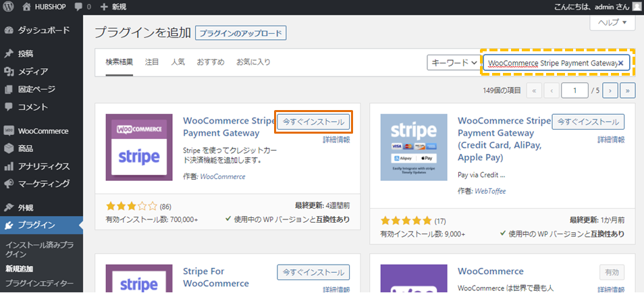Image resolution: width=644 pixels, height=293 pixels.
Task: Install Stripe For WooCommerce plugin
Action: (313, 272)
